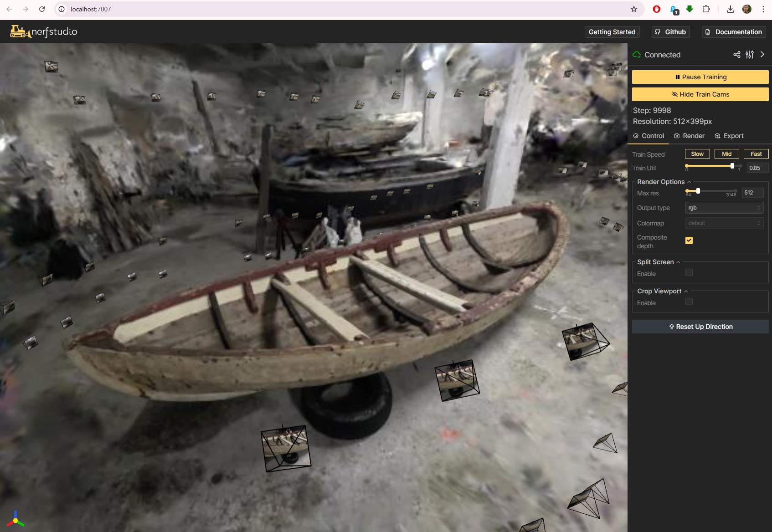Pause the training run

point(700,77)
